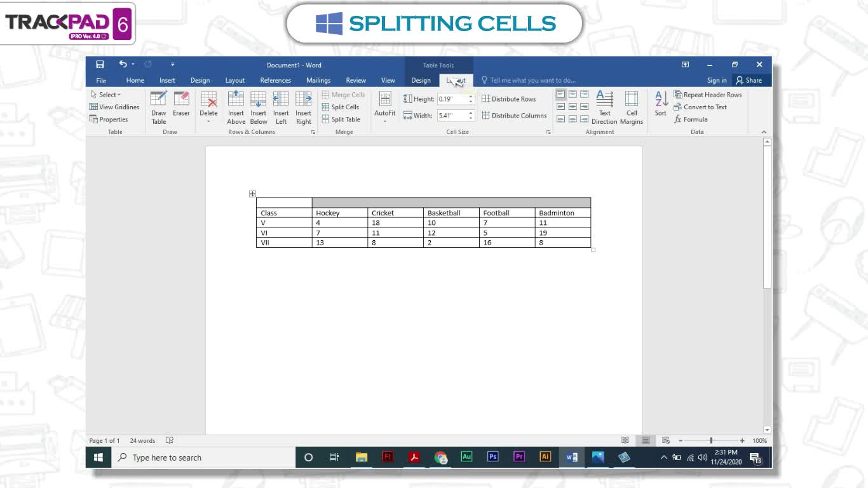Choose Align Top Center alignment icon

tap(573, 95)
